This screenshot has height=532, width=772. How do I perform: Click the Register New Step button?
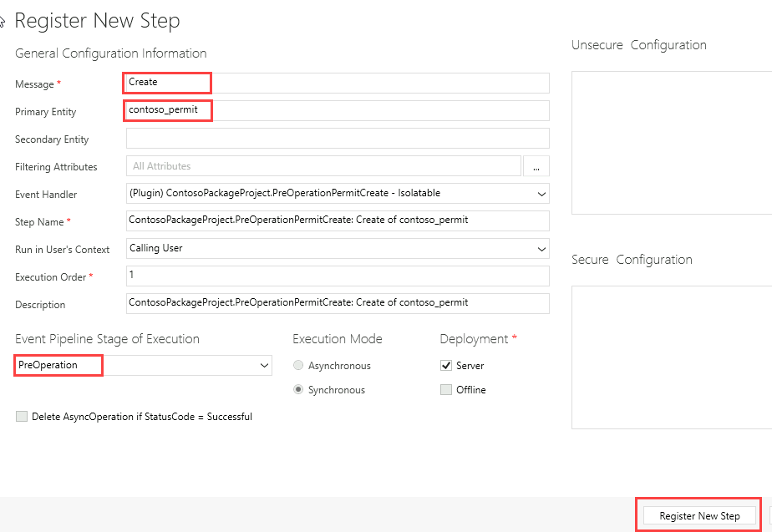click(x=699, y=516)
